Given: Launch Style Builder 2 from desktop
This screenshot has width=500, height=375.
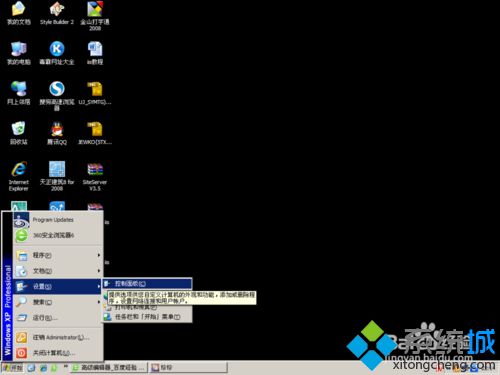Looking at the screenshot, I should click(x=57, y=13).
